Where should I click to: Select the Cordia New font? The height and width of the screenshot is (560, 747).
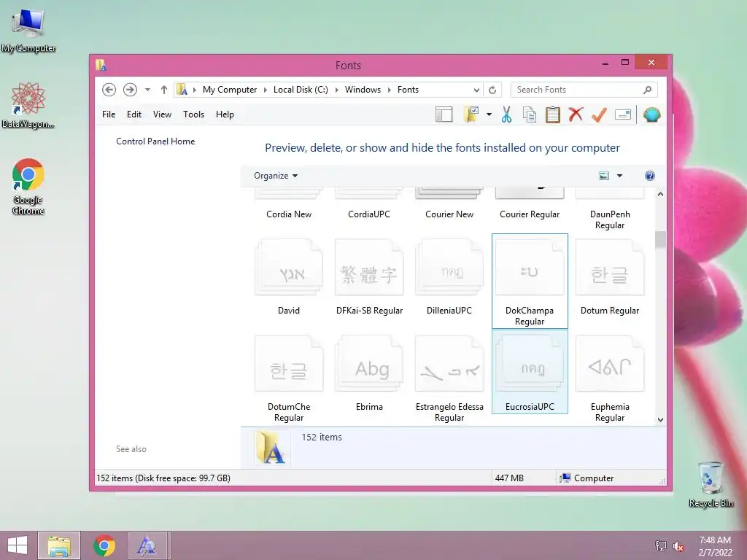pyautogui.click(x=289, y=214)
